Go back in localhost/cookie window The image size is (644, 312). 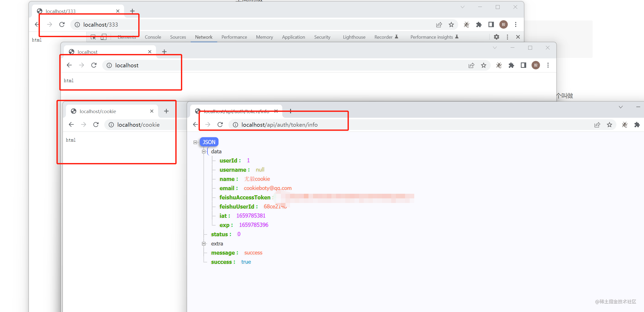[71, 125]
